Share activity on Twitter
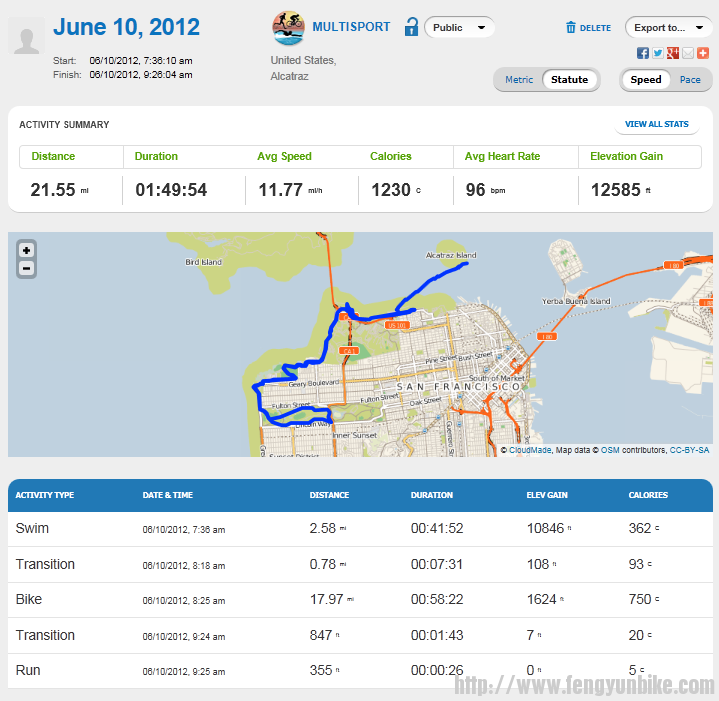 click(658, 53)
